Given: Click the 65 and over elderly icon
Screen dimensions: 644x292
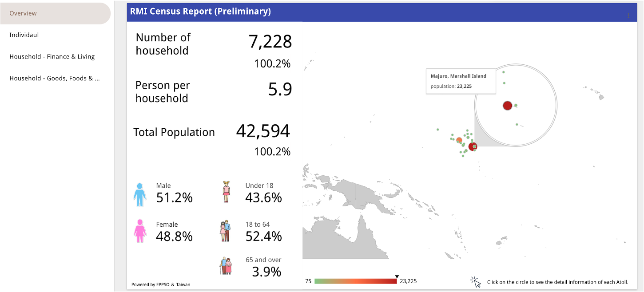Looking at the screenshot, I should (226, 266).
